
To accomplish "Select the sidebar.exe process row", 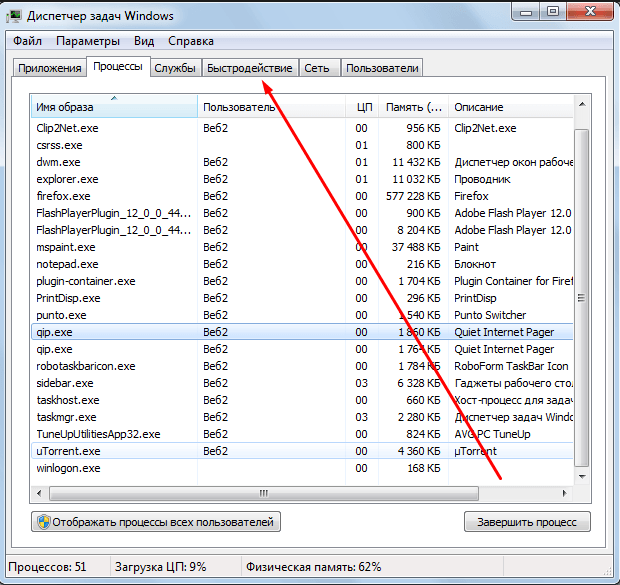I will (x=302, y=383).
